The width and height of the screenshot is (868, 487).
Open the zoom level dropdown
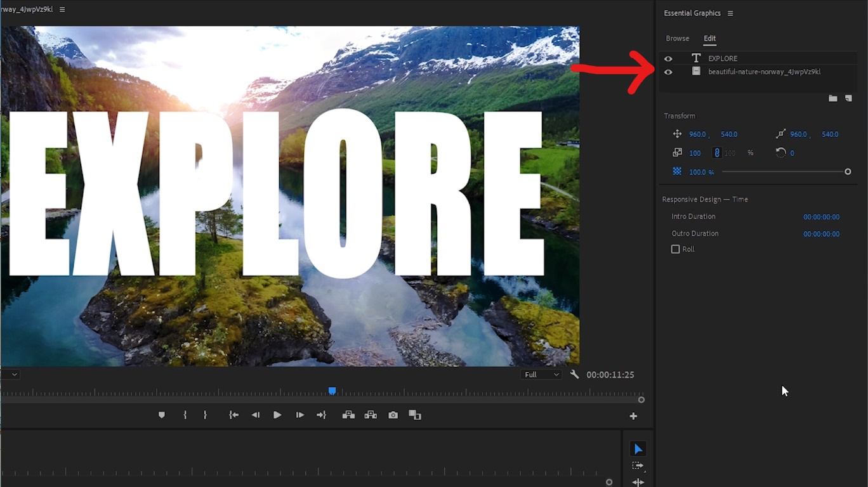pos(10,375)
